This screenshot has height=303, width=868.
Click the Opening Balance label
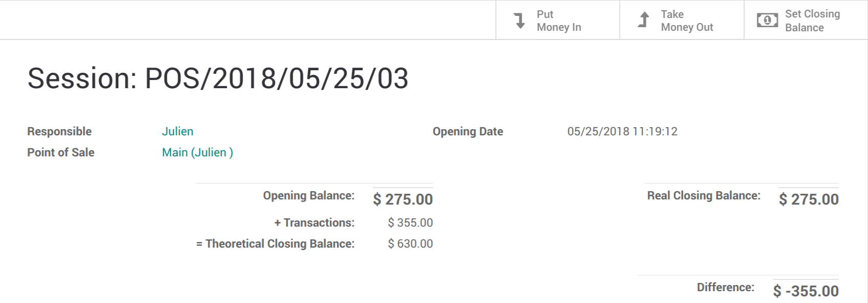point(307,195)
